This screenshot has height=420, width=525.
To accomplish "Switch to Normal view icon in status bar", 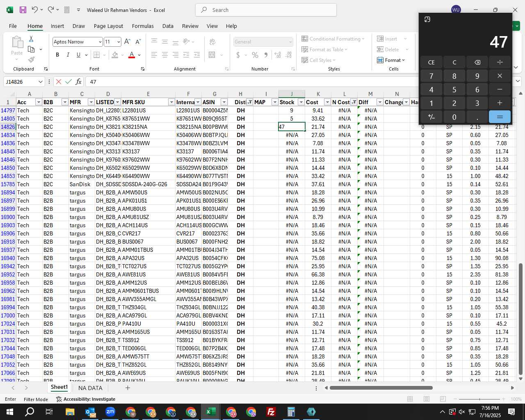I will click(410, 399).
